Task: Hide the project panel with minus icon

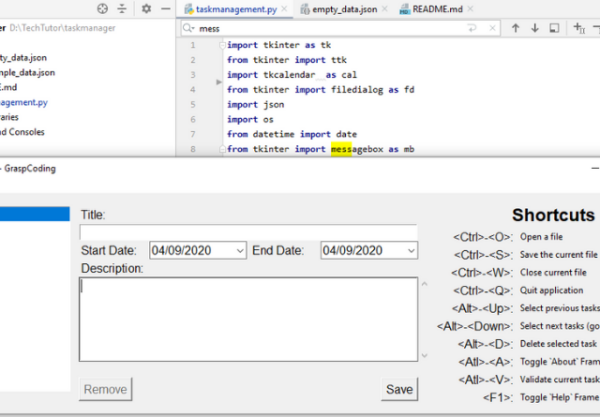Action: click(x=165, y=8)
